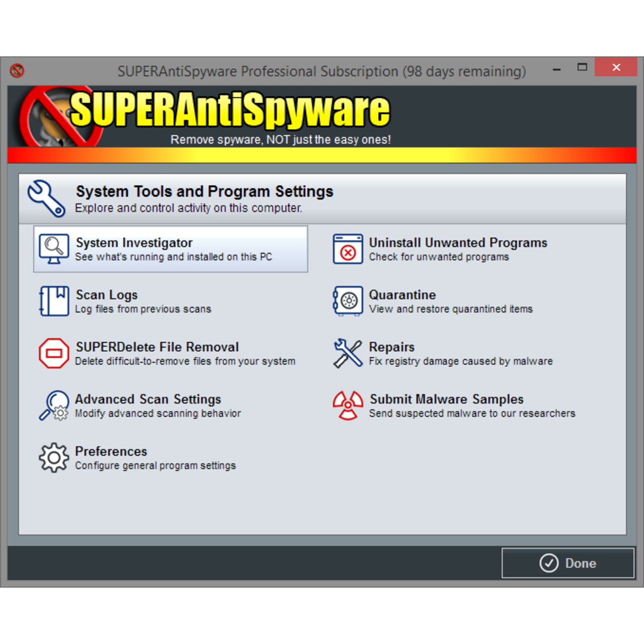Click the Uninstall Unwanted Programs window icon

pyautogui.click(x=348, y=249)
